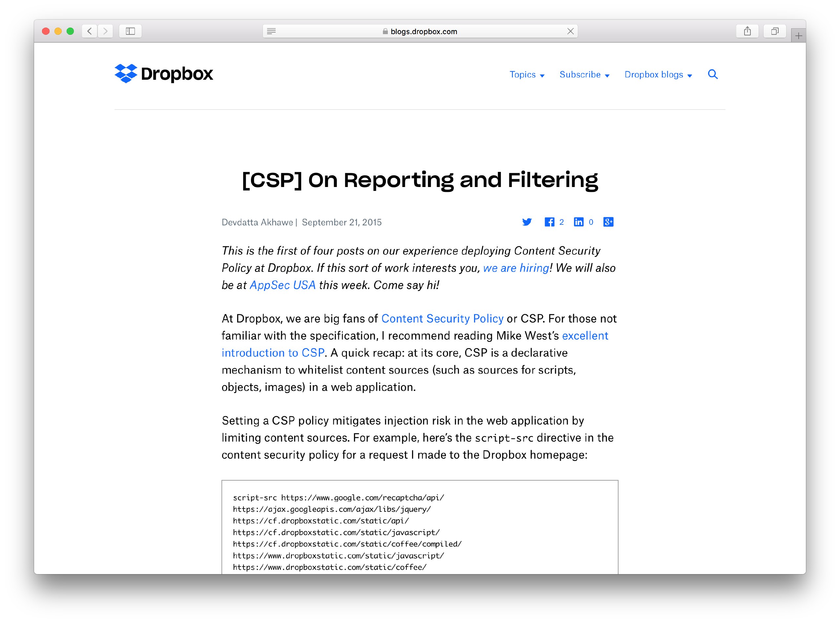Click the date September 21, 2015
Screen dimensions: 840x623
[x=341, y=222]
